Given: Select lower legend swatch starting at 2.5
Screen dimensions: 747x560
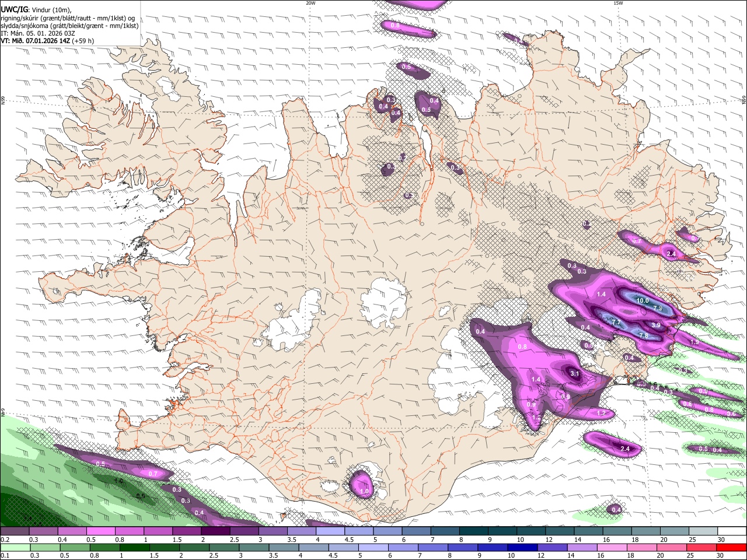Looking at the screenshot, I should click(x=225, y=547).
